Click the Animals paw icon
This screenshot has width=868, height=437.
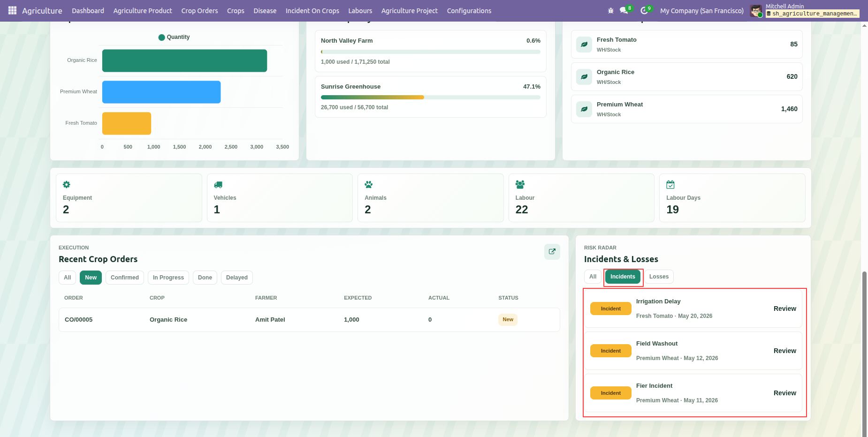[x=369, y=185]
